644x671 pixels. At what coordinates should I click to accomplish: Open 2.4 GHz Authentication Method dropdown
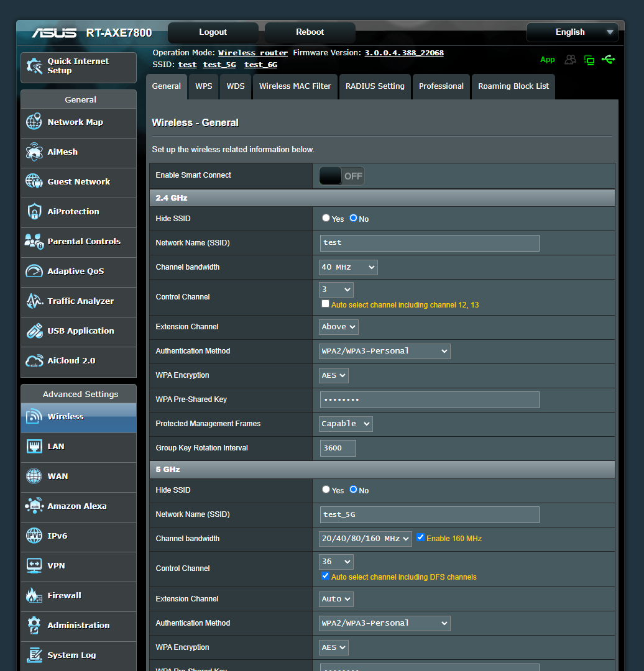click(385, 351)
